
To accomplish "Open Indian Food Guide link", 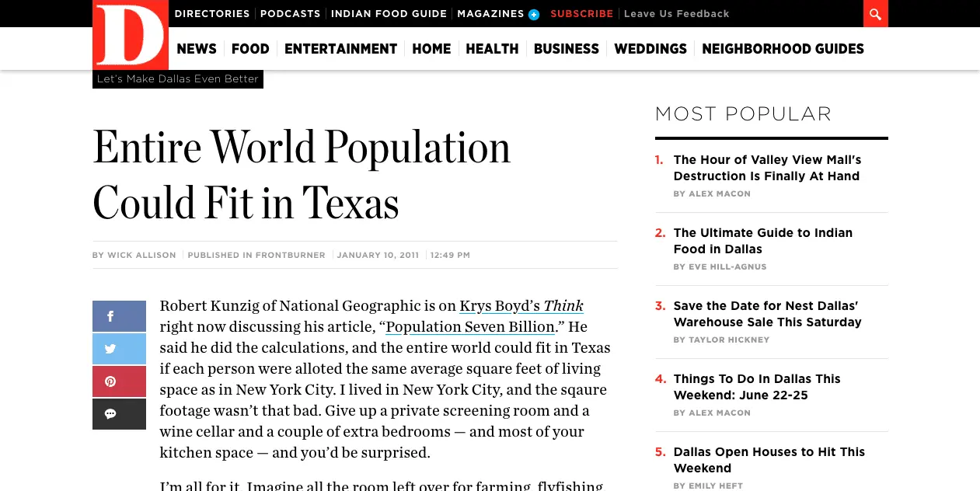I will coord(389,14).
